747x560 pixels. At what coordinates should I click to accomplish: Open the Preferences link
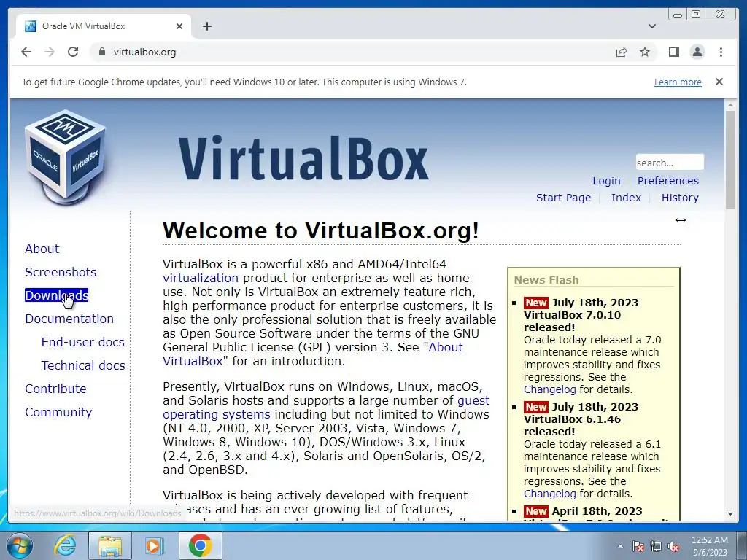pos(668,181)
